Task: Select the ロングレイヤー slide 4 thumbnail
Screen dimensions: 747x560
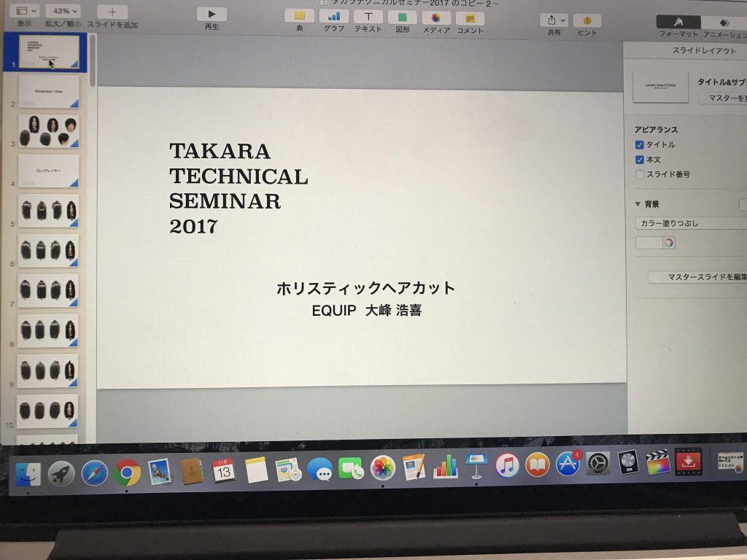Action: (48, 171)
